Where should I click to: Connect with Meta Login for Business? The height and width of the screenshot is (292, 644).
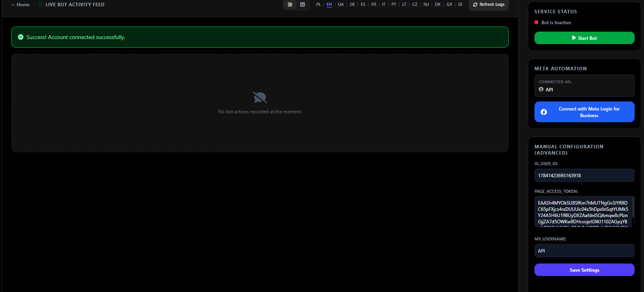pos(584,112)
